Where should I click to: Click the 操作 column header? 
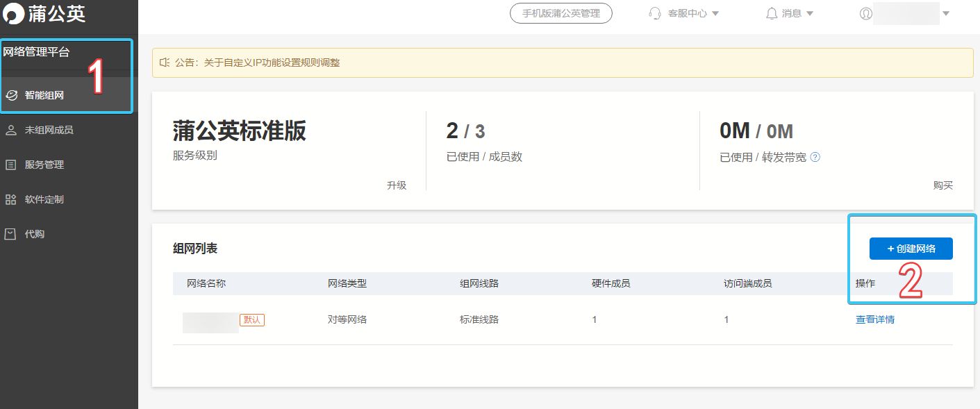865,283
